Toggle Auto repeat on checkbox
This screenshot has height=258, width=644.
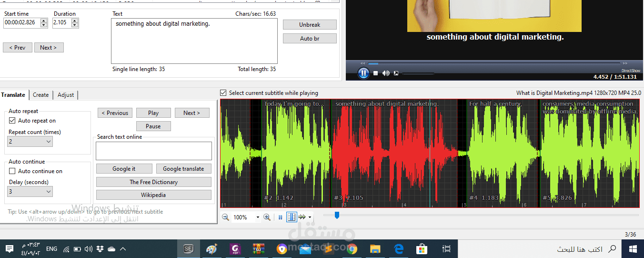pyautogui.click(x=12, y=121)
